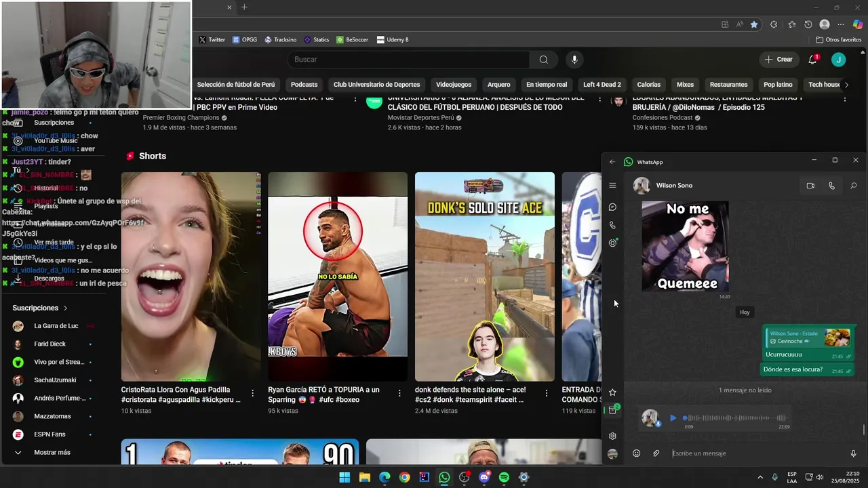The height and width of the screenshot is (488, 868).
Task: Open File Explorer from the taskbar
Action: 365,477
